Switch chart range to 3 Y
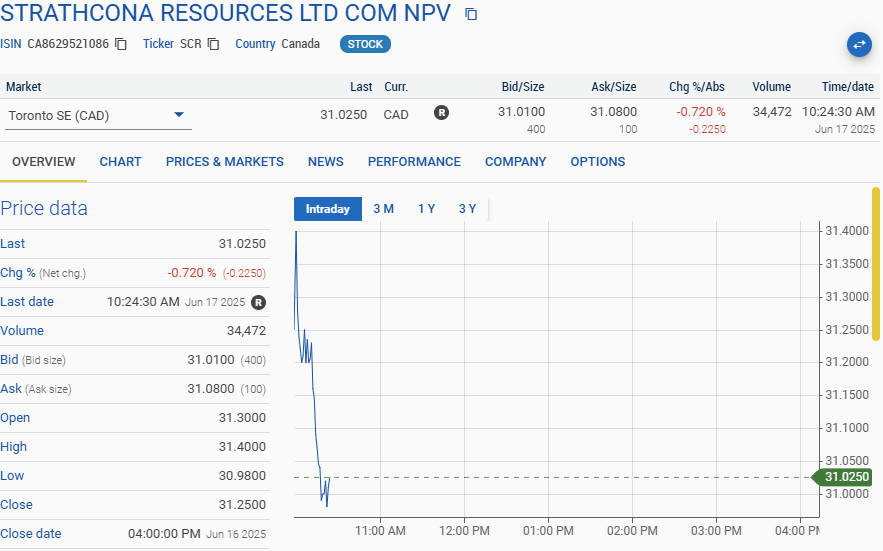This screenshot has height=551, width=883. coord(467,209)
